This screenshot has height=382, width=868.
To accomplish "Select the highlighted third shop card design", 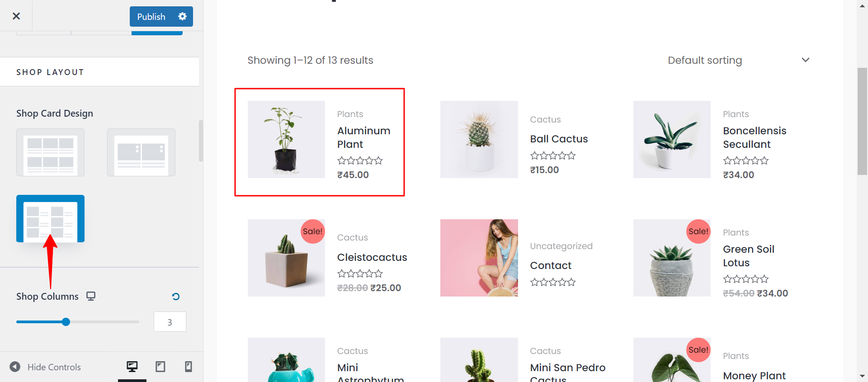I will [x=50, y=218].
